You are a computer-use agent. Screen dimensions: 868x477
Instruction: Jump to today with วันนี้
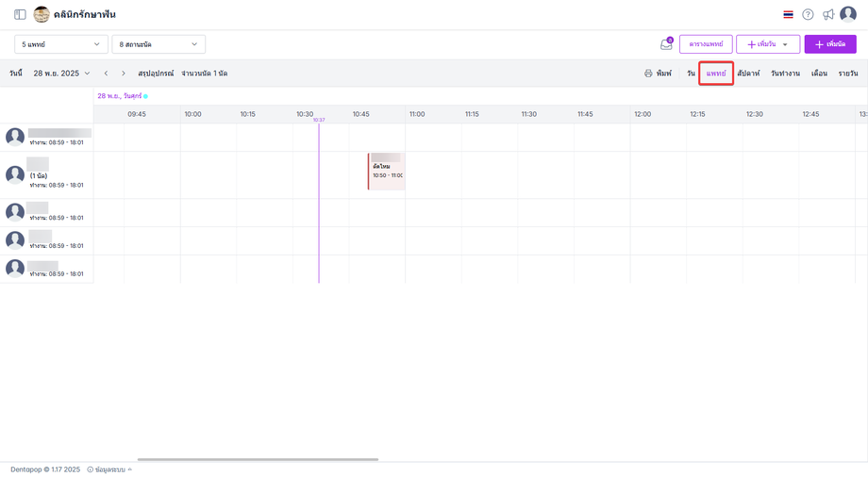click(16, 73)
